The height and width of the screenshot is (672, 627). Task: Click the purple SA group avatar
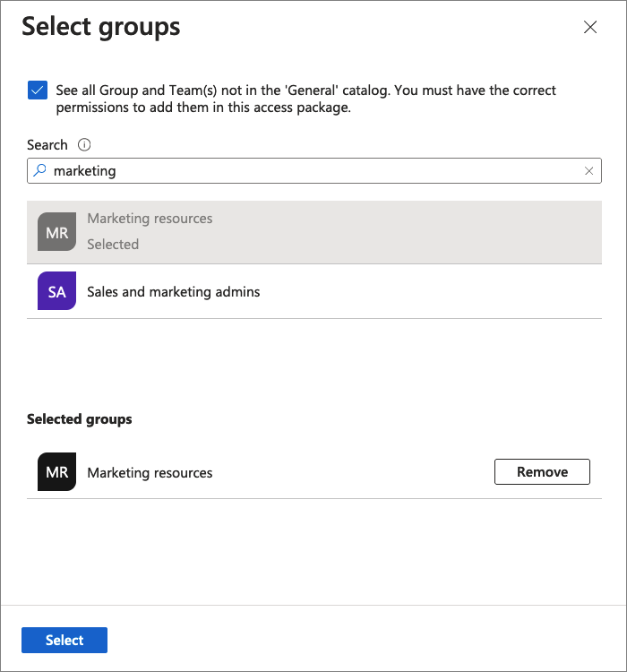coord(56,291)
